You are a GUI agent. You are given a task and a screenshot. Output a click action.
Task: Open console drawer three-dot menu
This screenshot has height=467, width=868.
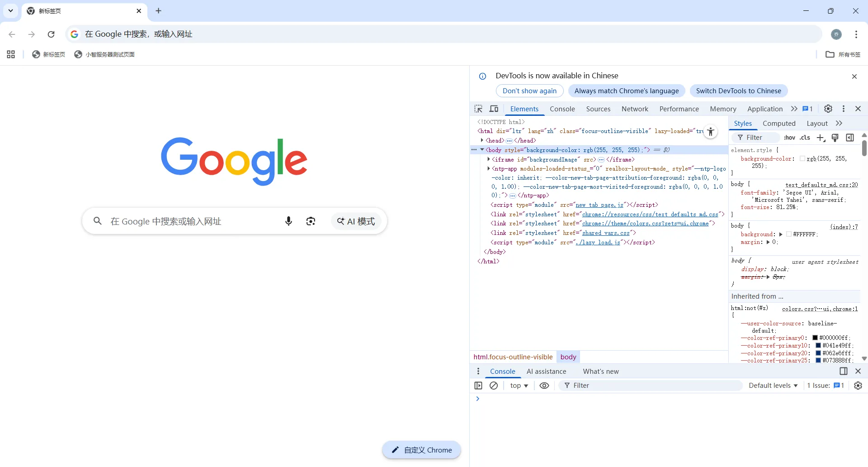click(x=478, y=371)
